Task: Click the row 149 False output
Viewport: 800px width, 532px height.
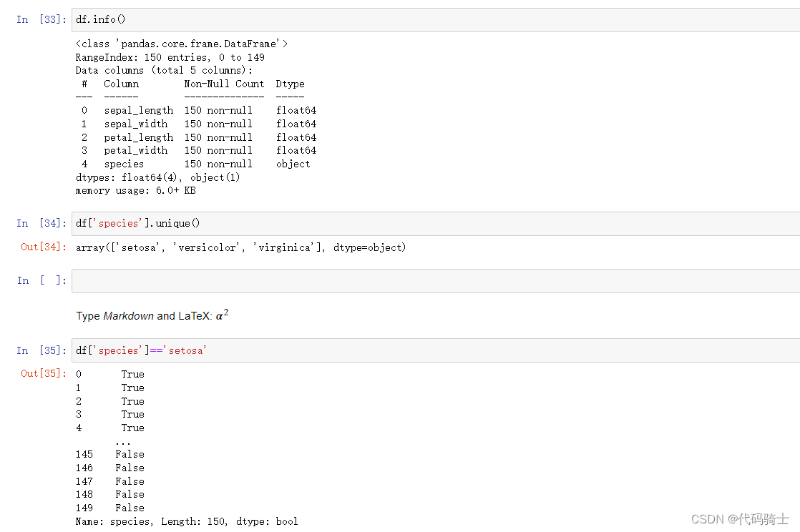Action: click(x=110, y=508)
